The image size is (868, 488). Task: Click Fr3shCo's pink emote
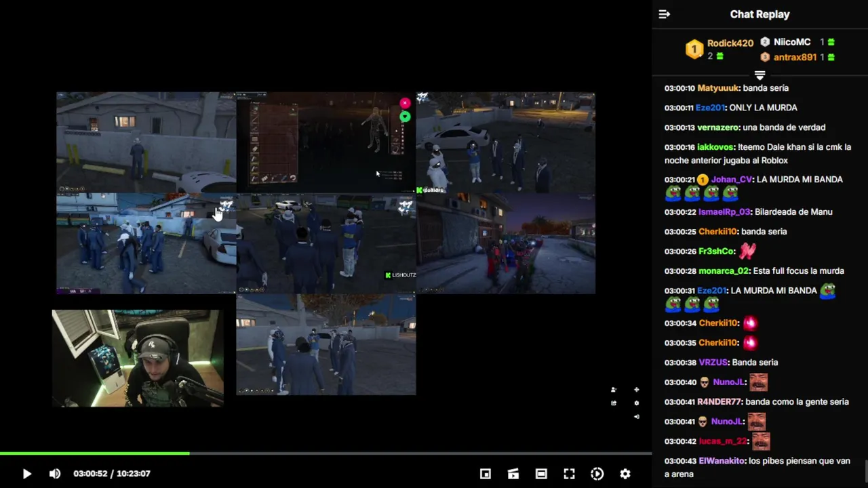(x=747, y=251)
